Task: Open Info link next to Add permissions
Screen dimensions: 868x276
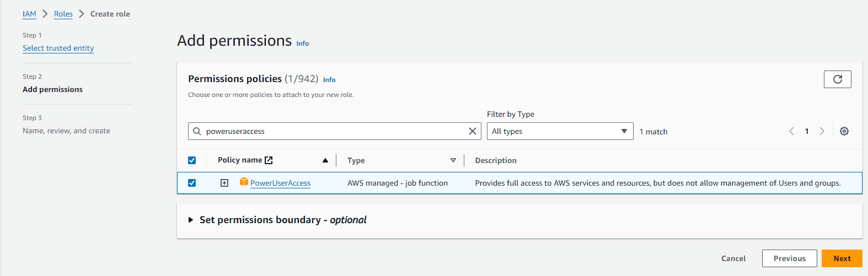Action: pyautogui.click(x=303, y=44)
